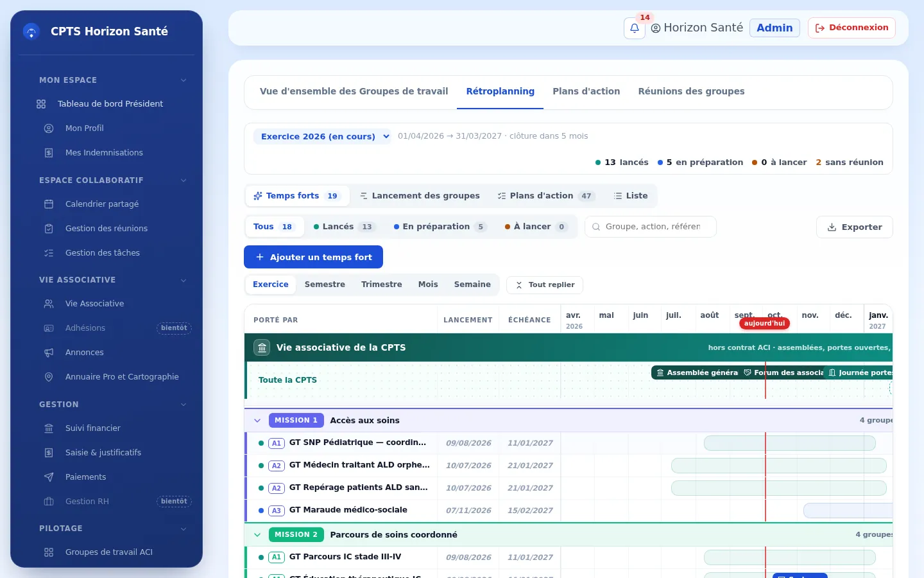This screenshot has width=924, height=578.
Task: Click the Suivi financier bank icon
Action: click(49, 428)
